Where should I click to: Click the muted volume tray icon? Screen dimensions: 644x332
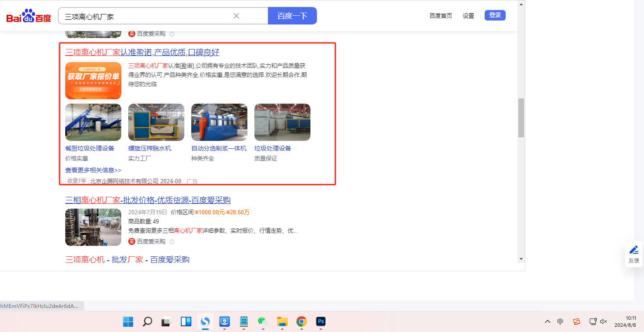[603, 322]
